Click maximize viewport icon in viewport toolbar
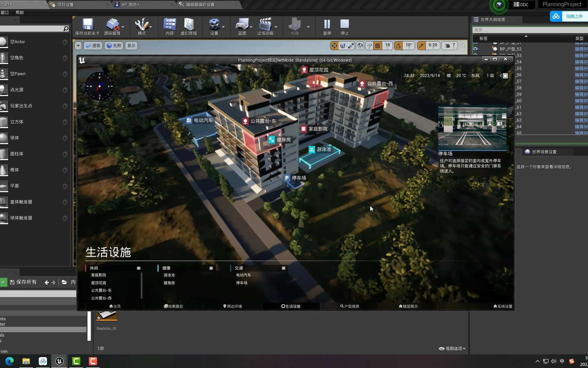The height and width of the screenshot is (368, 588). click(463, 46)
